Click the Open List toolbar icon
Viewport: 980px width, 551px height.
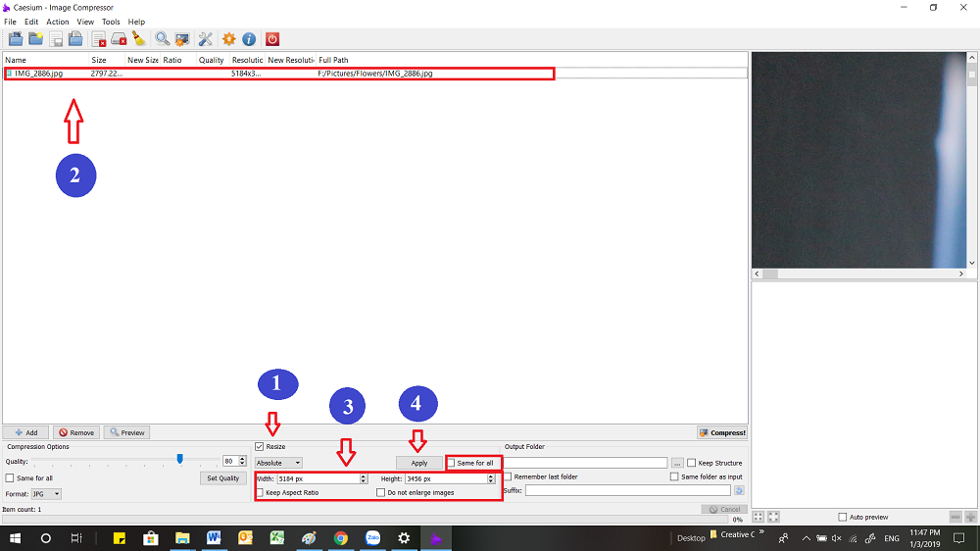pyautogui.click(x=56, y=39)
